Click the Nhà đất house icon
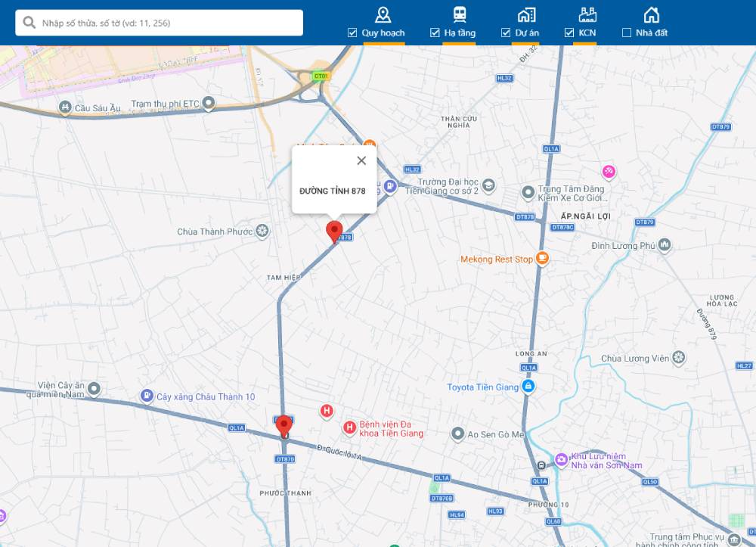The width and height of the screenshot is (756, 547). point(651,14)
